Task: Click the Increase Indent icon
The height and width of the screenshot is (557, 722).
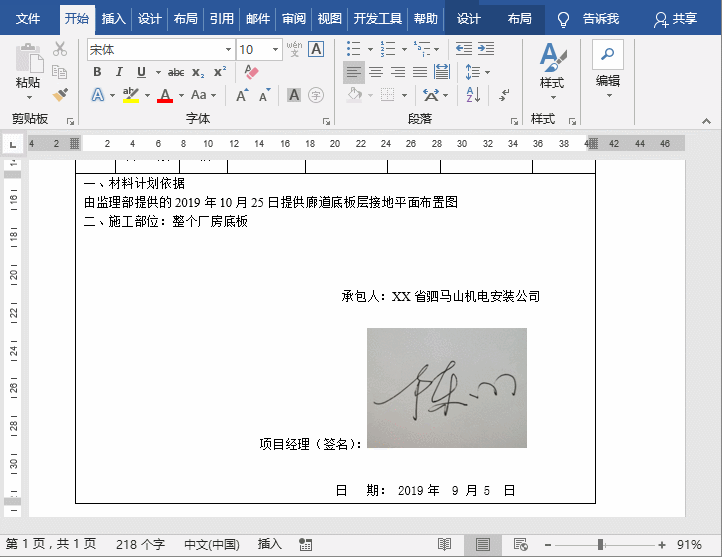Action: click(x=486, y=48)
